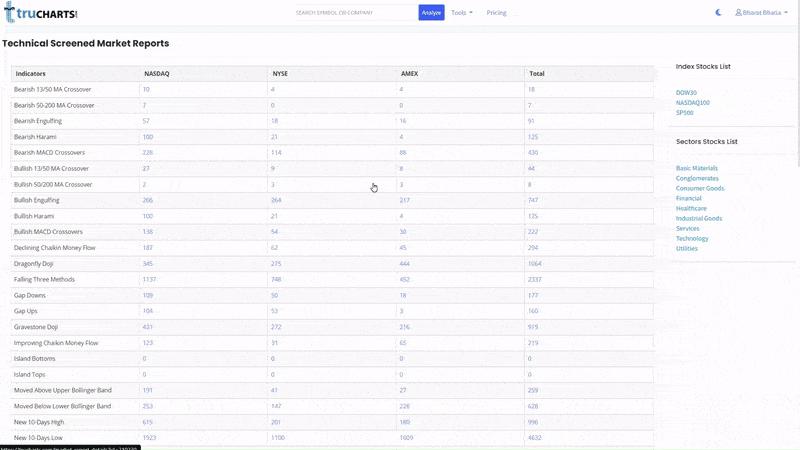Select the Healthcare sector link
This screenshot has width=800, height=450.
691,208
